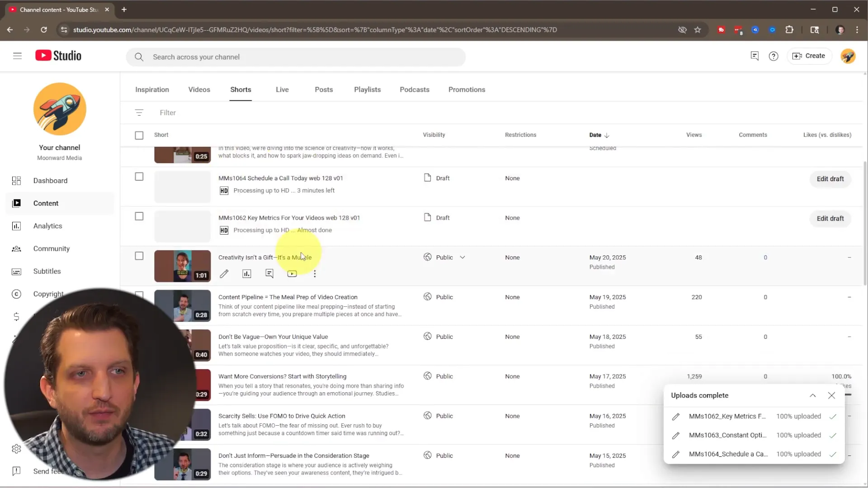The width and height of the screenshot is (868, 488).
Task: Open Want More Conversions Storytelling title
Action: 282,376
